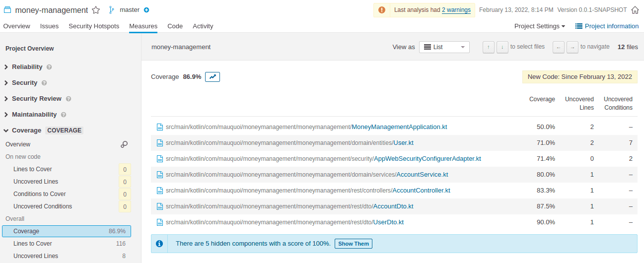Image resolution: width=644 pixels, height=263 pixels.
Task: Click the help icon beside Security Review
Action: (68, 99)
